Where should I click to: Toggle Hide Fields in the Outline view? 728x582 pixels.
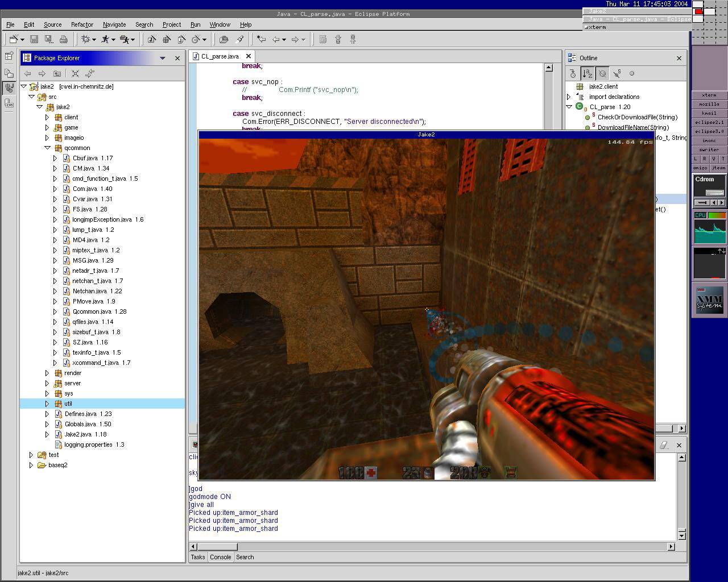602,73
